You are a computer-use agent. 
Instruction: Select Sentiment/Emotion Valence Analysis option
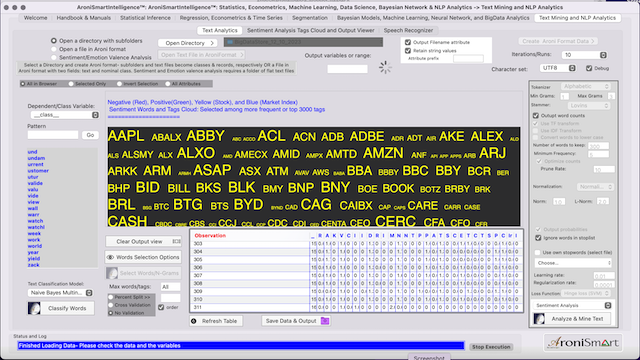pos(54,58)
